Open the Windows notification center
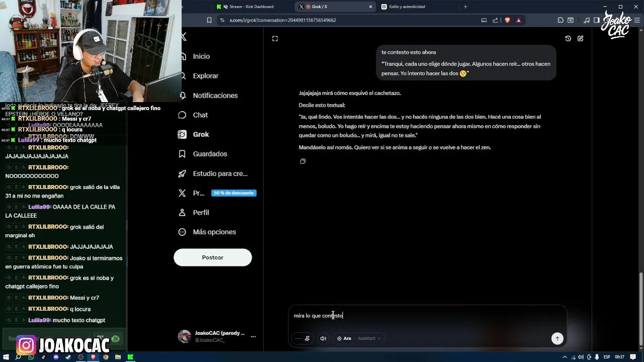 point(633,357)
